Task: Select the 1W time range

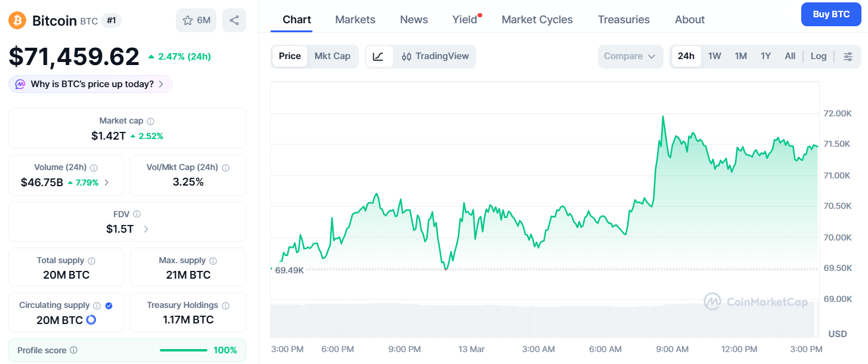Action: tap(714, 56)
